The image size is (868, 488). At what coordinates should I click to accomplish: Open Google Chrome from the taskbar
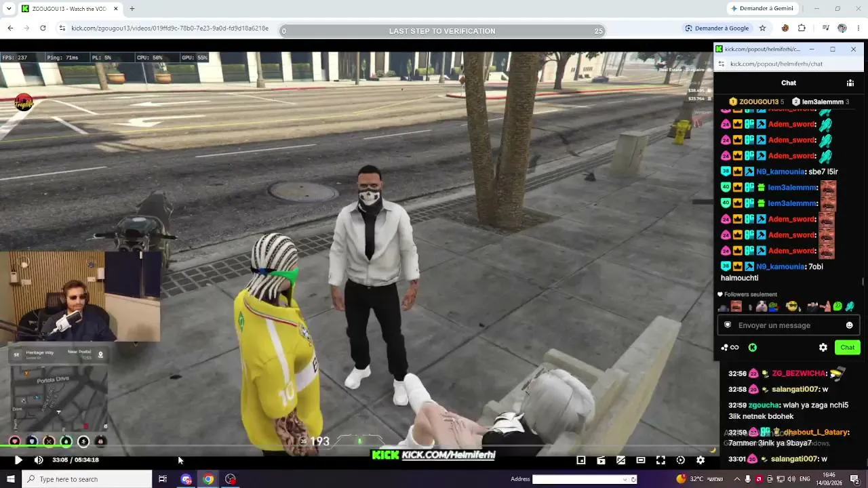pyautogui.click(x=208, y=479)
